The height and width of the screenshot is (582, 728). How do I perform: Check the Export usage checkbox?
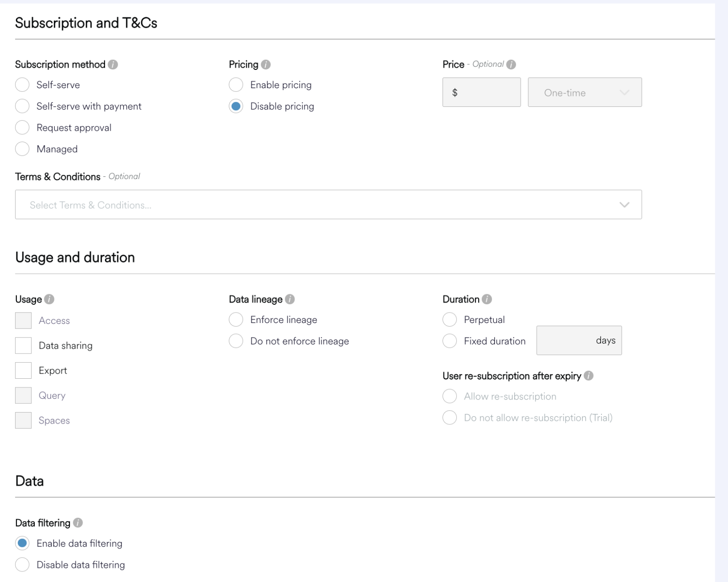(23, 370)
